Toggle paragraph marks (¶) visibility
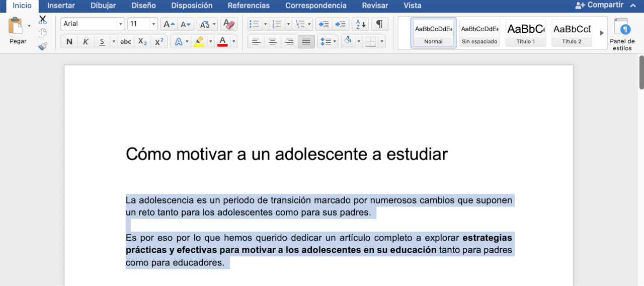 pyautogui.click(x=380, y=24)
